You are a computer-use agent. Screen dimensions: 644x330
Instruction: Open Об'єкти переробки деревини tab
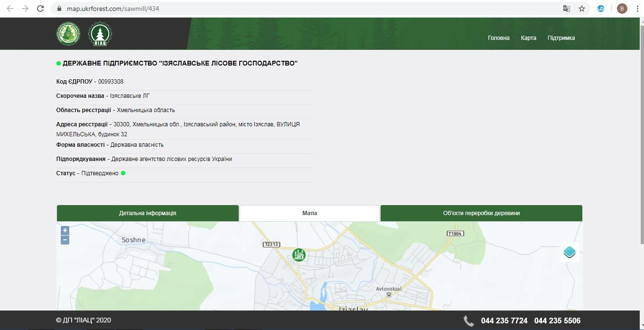click(x=481, y=213)
